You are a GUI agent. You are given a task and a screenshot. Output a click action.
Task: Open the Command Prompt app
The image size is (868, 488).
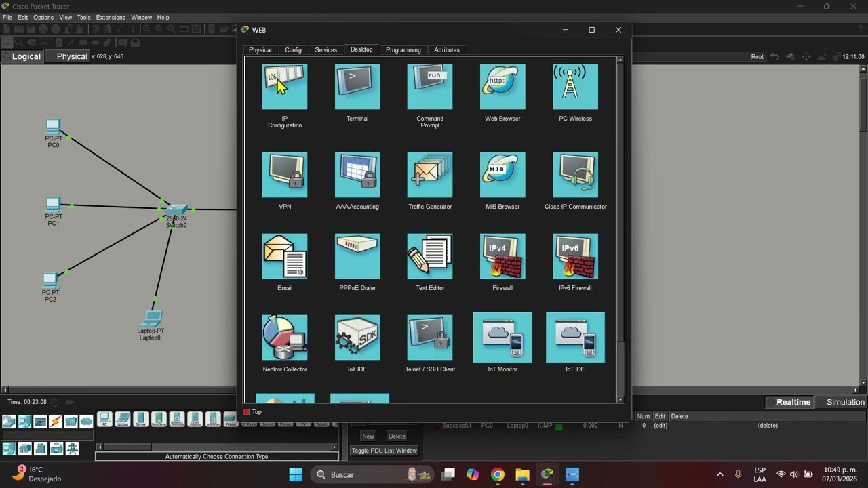click(430, 87)
